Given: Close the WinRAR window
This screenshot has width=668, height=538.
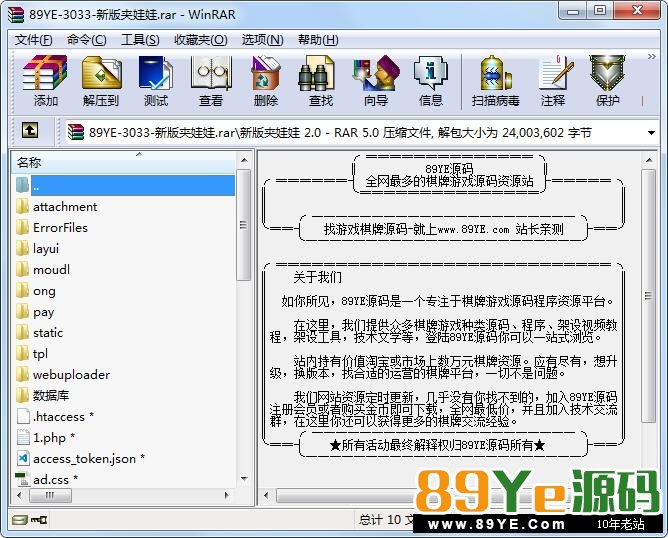Looking at the screenshot, I should pyautogui.click(x=637, y=11).
